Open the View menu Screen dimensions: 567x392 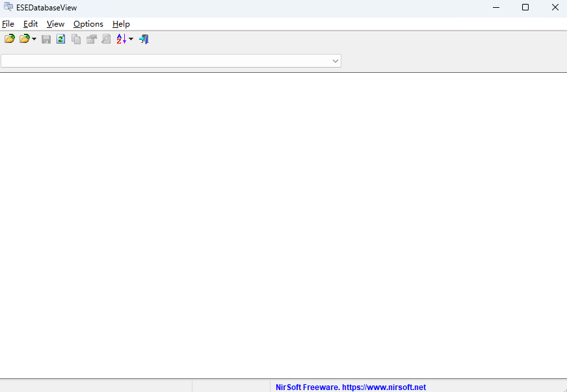pos(55,24)
